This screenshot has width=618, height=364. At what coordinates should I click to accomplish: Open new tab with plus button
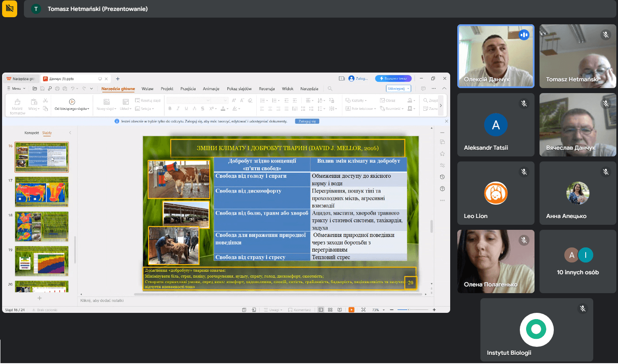click(117, 78)
